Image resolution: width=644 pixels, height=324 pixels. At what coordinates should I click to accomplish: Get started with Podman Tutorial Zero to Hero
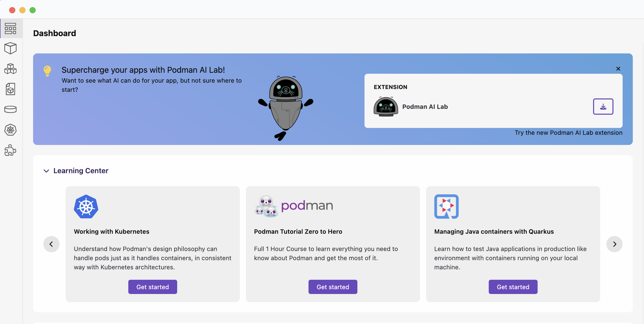click(333, 287)
